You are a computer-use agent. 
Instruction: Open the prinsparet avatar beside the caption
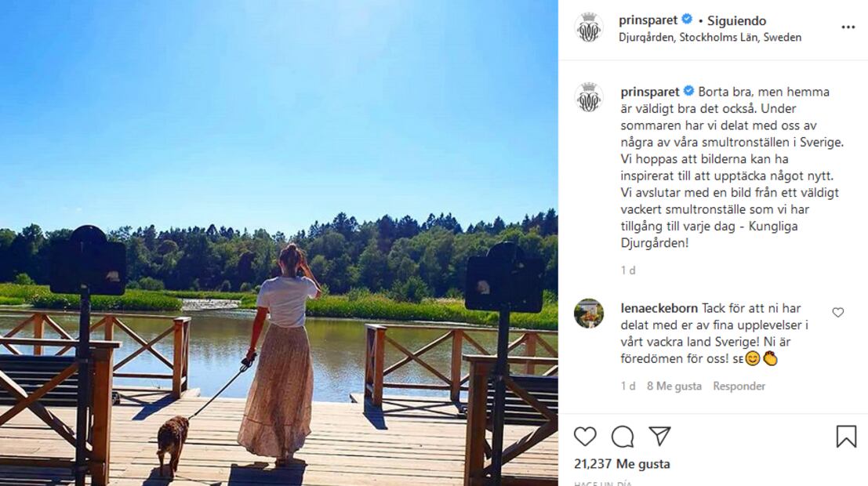click(x=588, y=98)
